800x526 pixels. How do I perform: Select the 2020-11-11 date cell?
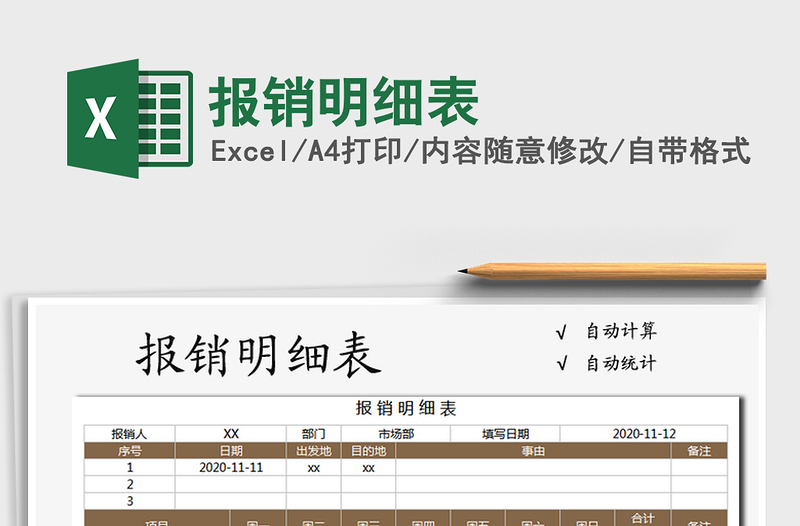[231, 467]
